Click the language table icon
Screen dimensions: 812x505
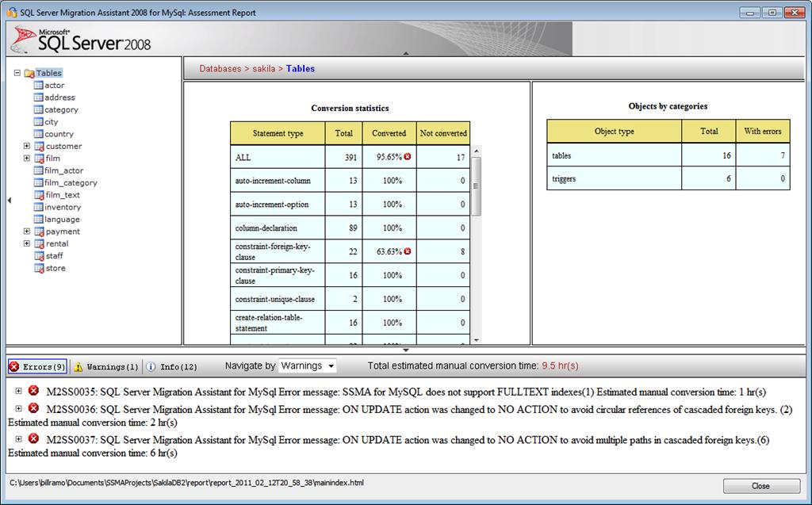click(38, 219)
